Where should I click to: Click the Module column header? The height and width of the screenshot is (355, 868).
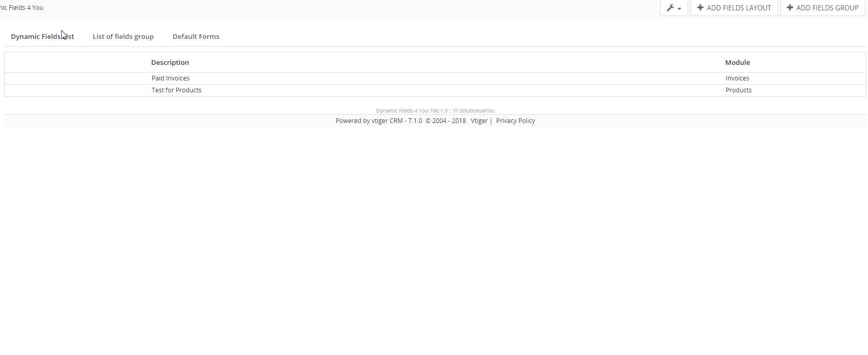[x=737, y=62]
